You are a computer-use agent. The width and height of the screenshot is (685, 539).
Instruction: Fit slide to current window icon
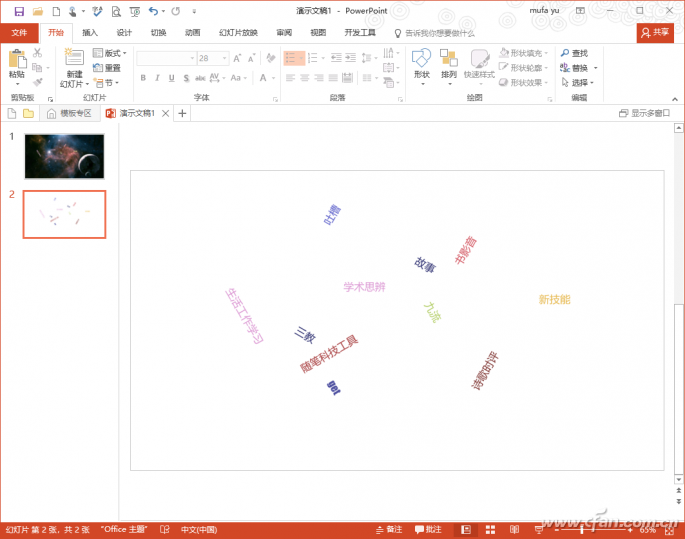(x=669, y=530)
